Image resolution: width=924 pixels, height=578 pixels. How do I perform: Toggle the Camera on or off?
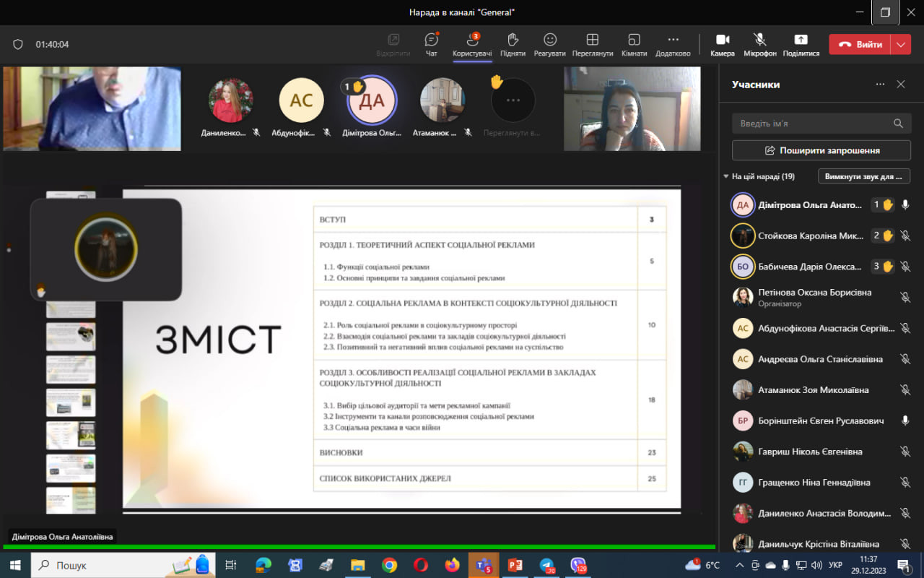tap(722, 40)
